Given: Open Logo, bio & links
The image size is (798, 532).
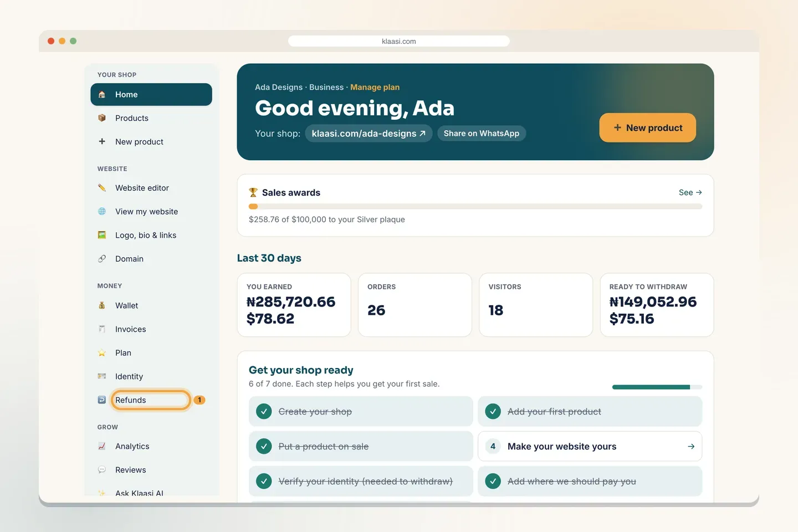Looking at the screenshot, I should pos(151,235).
